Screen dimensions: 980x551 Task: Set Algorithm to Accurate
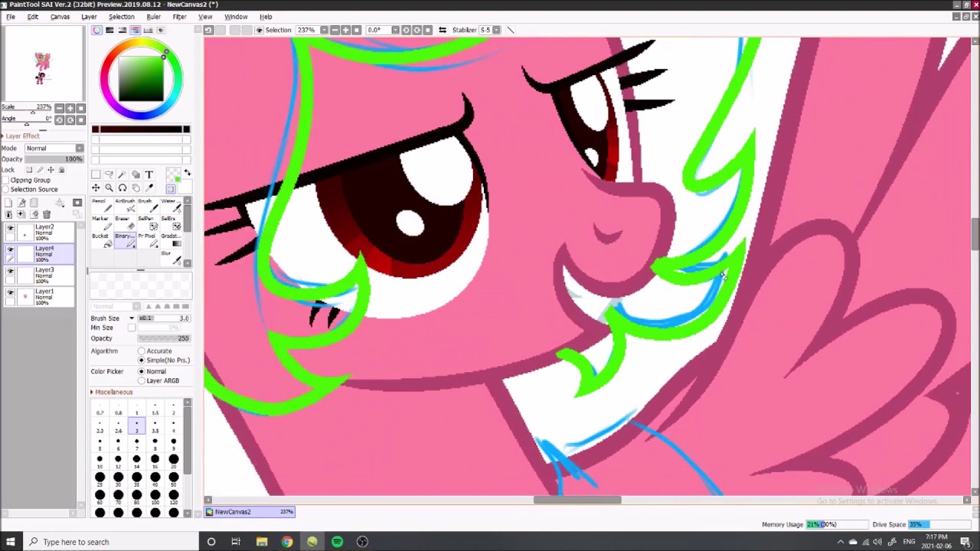pyautogui.click(x=142, y=351)
